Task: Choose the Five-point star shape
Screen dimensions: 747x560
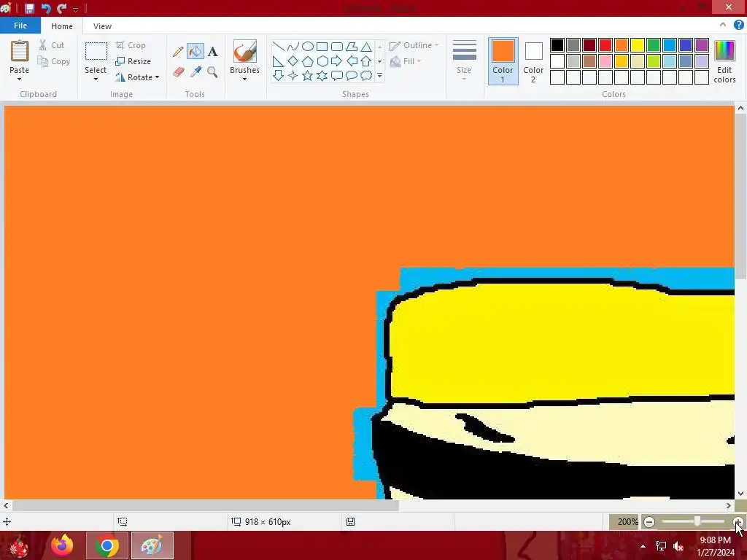Action: 308,75
